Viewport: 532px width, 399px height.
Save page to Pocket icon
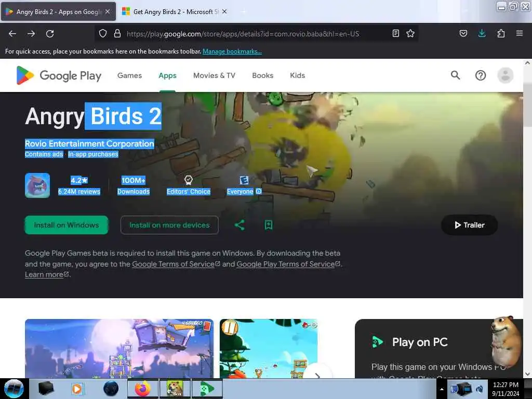(463, 33)
